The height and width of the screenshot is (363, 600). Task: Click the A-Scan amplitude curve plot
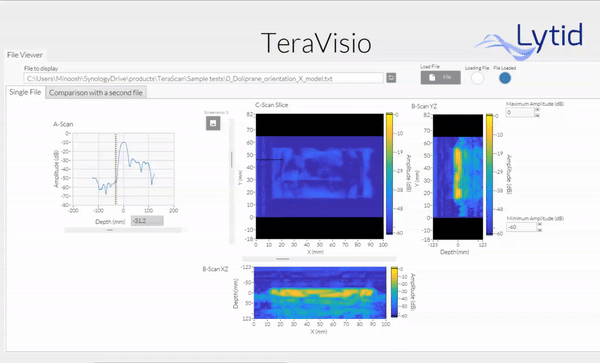pyautogui.click(x=123, y=169)
